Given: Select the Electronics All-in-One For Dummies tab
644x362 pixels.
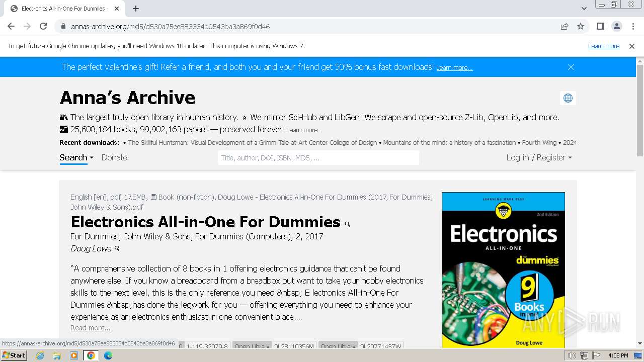Looking at the screenshot, I should coord(65,9).
